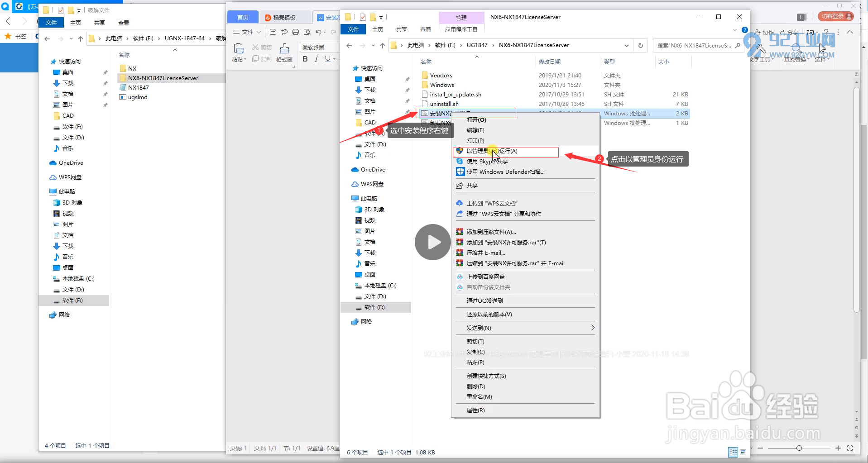Select the Vendors folder

click(x=441, y=76)
